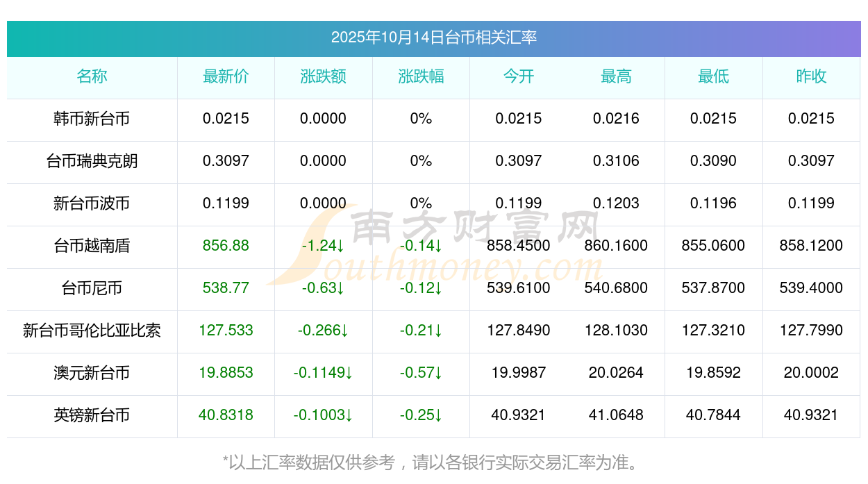Select latest price 0.3097 for 台币瑞典克朗
The image size is (868, 484).
(226, 161)
